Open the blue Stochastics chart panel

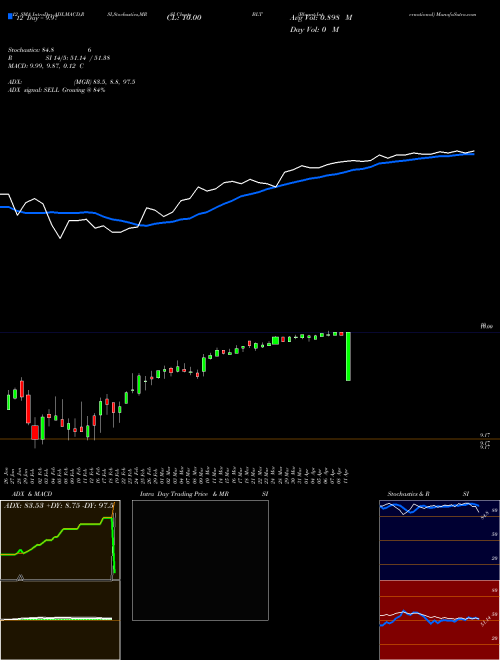(439, 540)
